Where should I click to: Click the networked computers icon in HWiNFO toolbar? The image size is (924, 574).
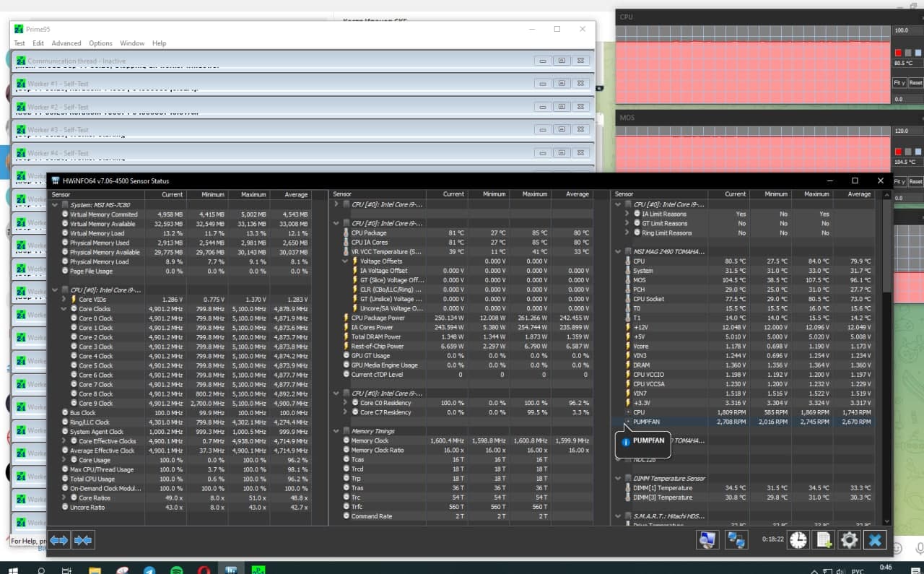[x=736, y=539]
